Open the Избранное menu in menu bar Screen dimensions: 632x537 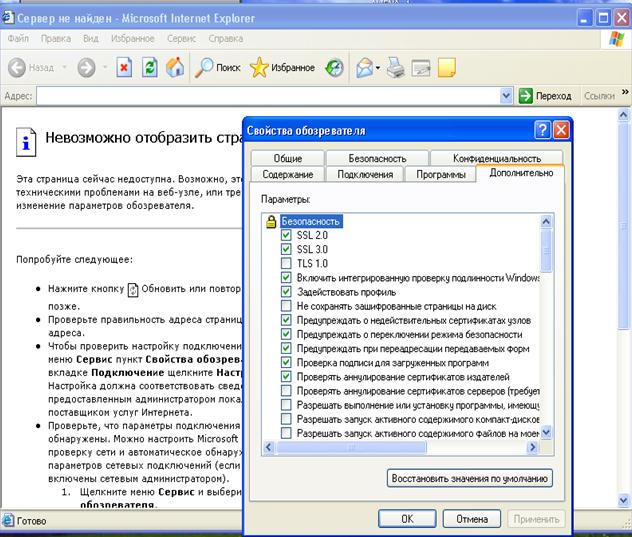point(133,39)
